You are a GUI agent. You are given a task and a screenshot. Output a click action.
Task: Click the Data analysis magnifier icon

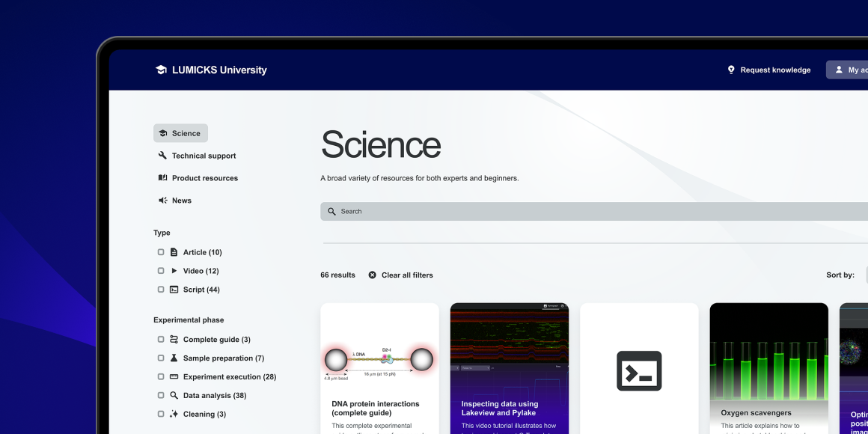tap(174, 395)
